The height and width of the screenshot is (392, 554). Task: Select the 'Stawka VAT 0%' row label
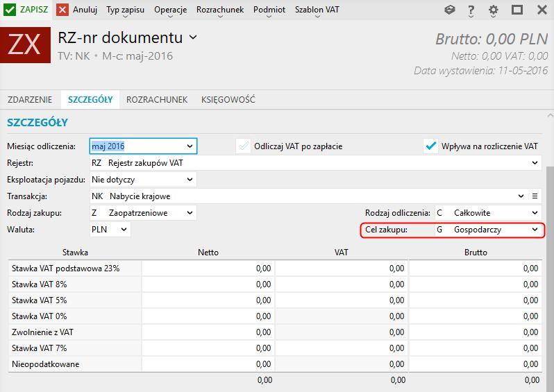point(39,316)
